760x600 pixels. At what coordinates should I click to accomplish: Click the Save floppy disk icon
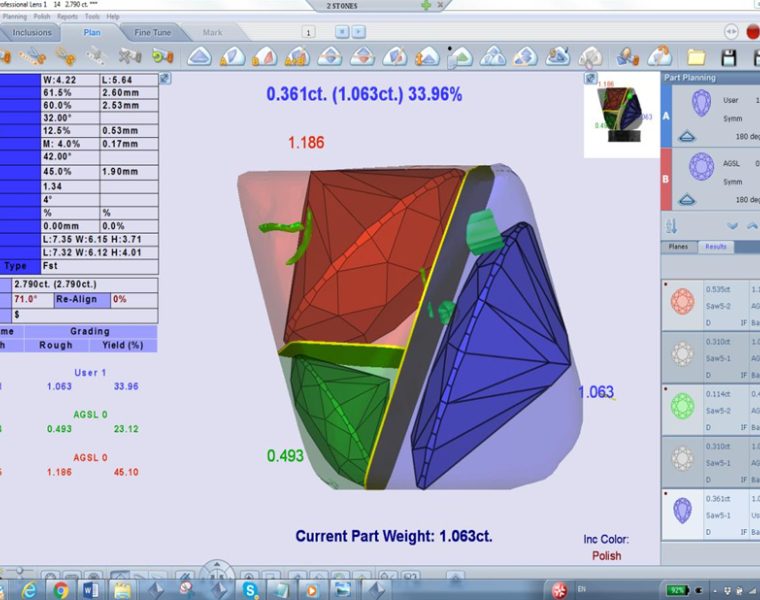(729, 57)
